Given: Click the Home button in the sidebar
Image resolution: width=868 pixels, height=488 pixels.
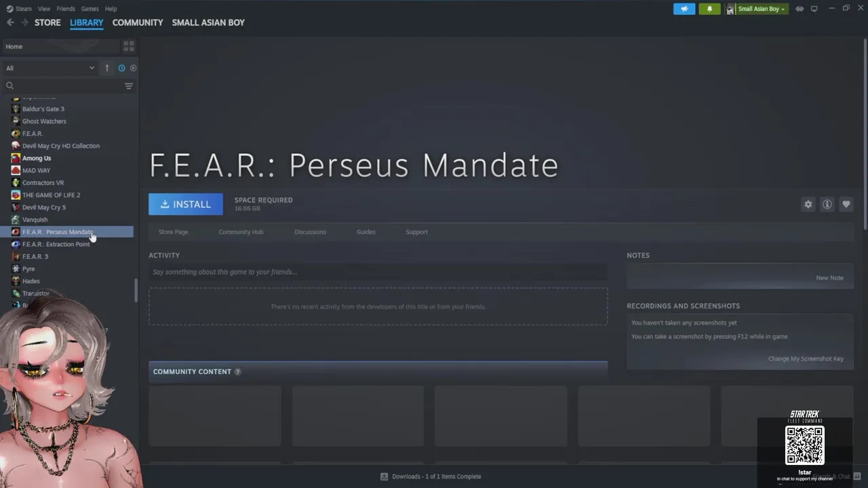Looking at the screenshot, I should pos(61,47).
